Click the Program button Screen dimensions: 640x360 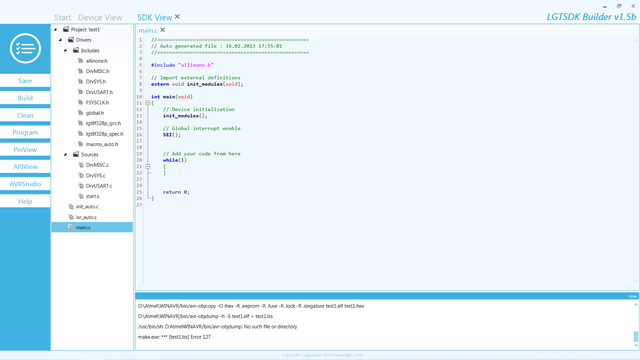pyautogui.click(x=25, y=132)
